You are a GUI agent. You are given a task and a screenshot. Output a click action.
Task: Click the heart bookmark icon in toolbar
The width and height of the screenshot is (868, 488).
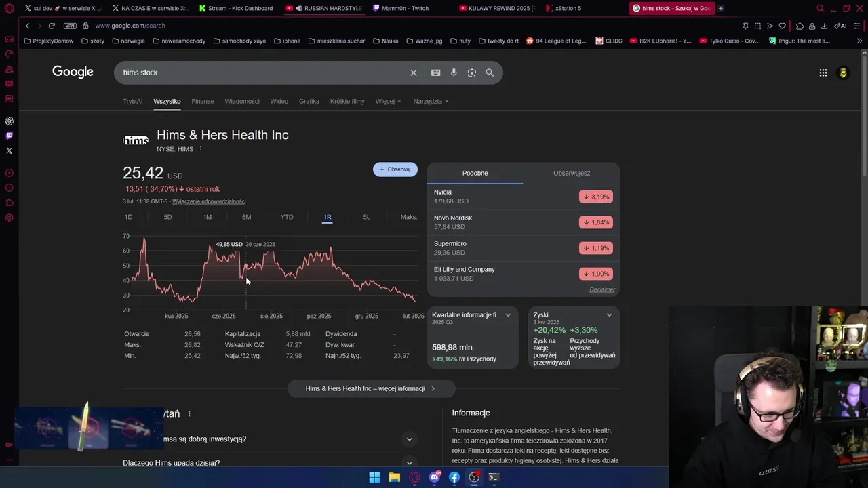tap(782, 26)
